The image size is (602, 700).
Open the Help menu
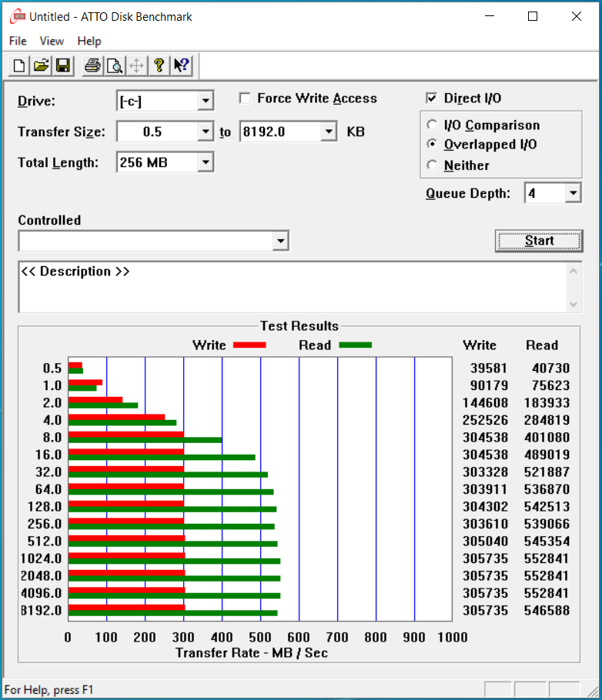(89, 41)
